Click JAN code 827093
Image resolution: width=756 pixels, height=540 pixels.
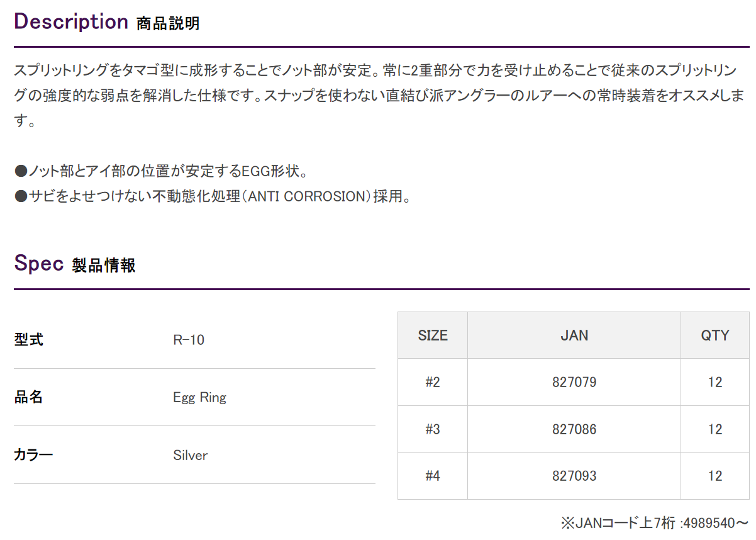[x=574, y=476]
